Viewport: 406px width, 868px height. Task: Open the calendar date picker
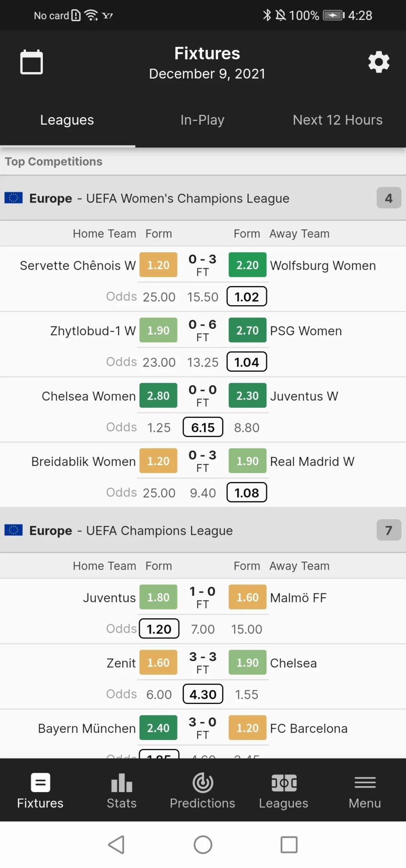pyautogui.click(x=31, y=61)
